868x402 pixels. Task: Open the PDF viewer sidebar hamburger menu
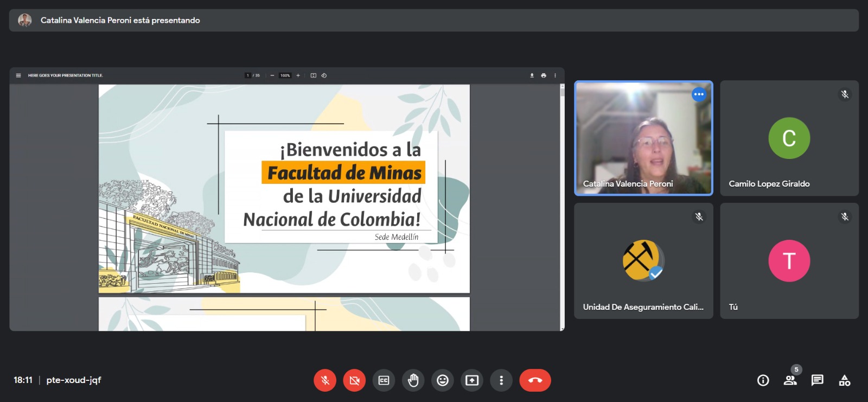tap(18, 75)
